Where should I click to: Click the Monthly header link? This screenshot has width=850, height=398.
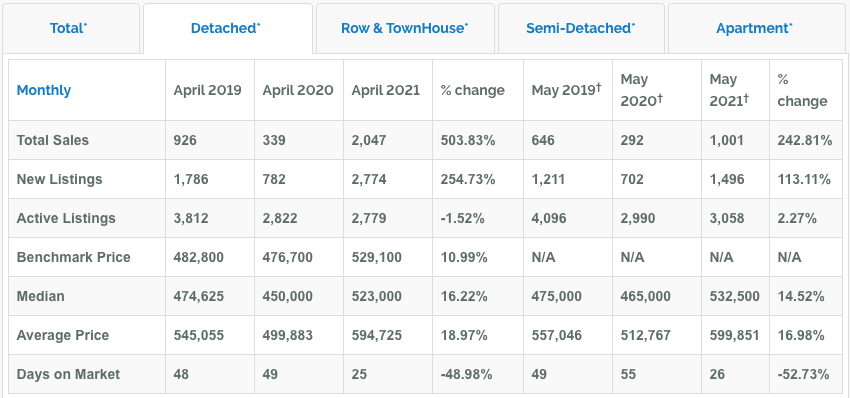[x=44, y=90]
